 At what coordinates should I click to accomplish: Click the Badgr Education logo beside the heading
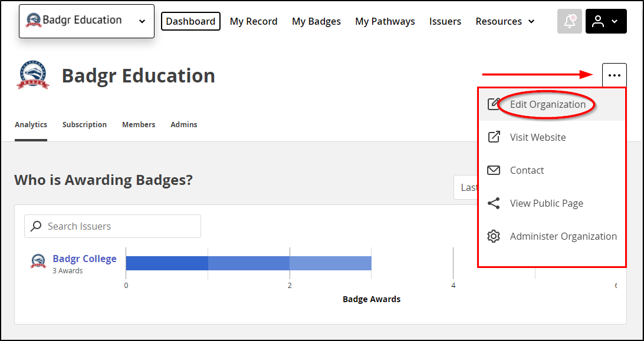(x=33, y=75)
